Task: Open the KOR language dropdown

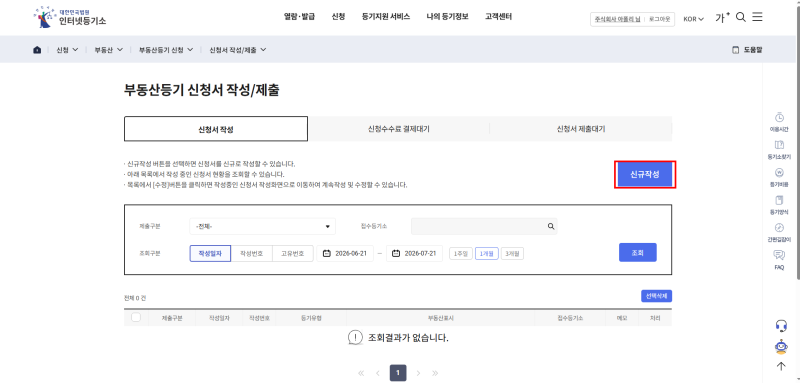Action: coord(693,19)
